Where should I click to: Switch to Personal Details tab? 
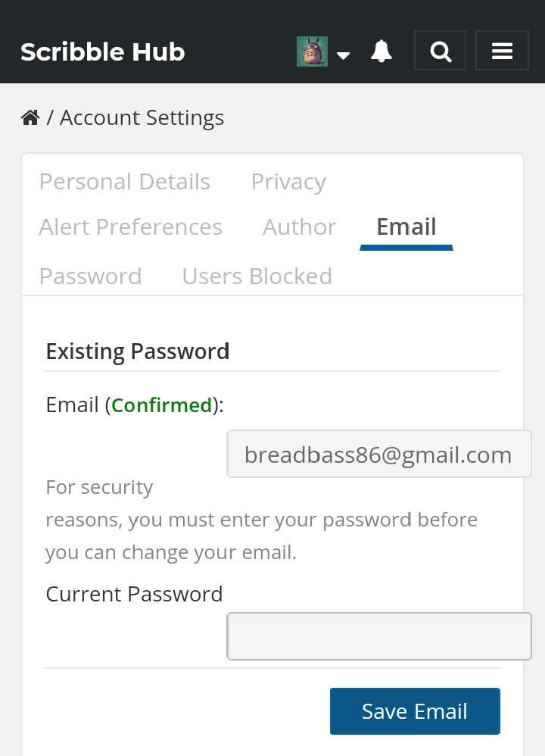click(125, 182)
